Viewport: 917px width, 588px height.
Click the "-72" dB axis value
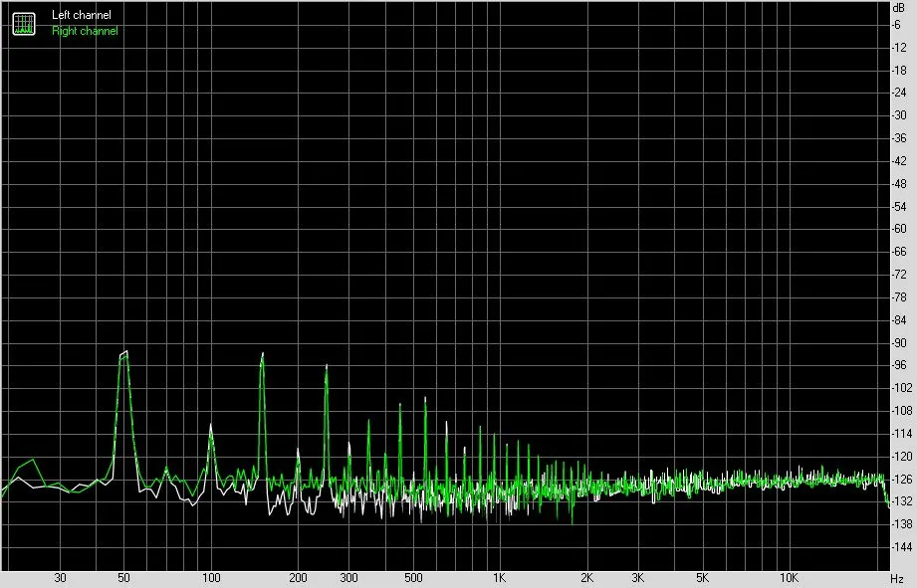(x=898, y=275)
